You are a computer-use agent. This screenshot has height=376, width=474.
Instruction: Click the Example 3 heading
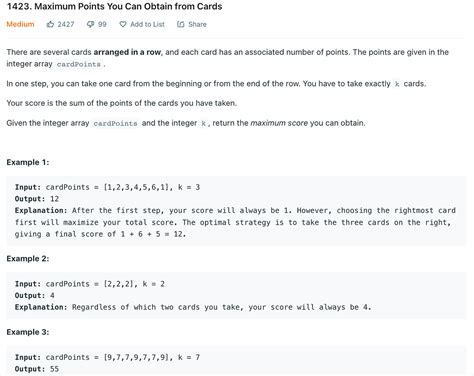pyautogui.click(x=28, y=332)
